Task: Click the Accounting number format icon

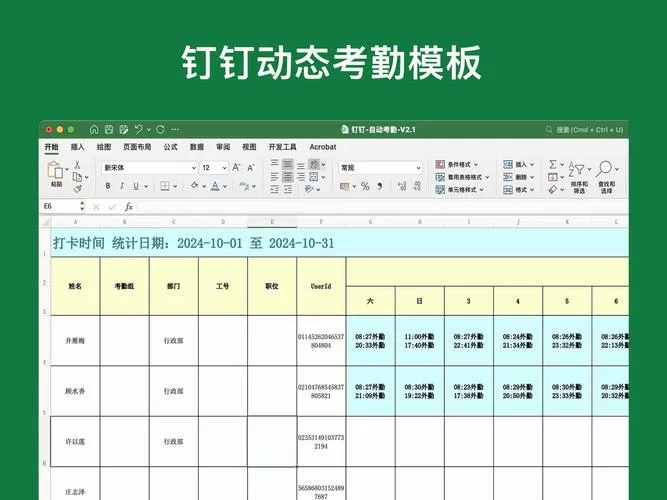Action: (345, 186)
